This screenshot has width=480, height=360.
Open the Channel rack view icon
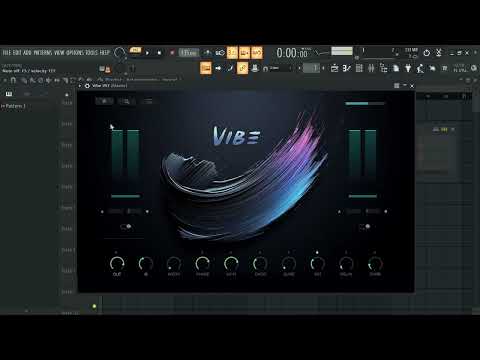tap(359, 68)
